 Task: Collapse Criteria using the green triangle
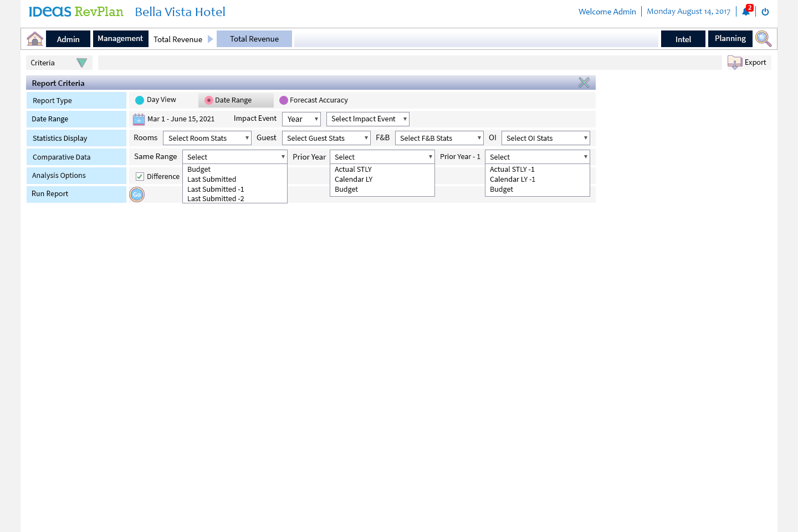(81, 63)
